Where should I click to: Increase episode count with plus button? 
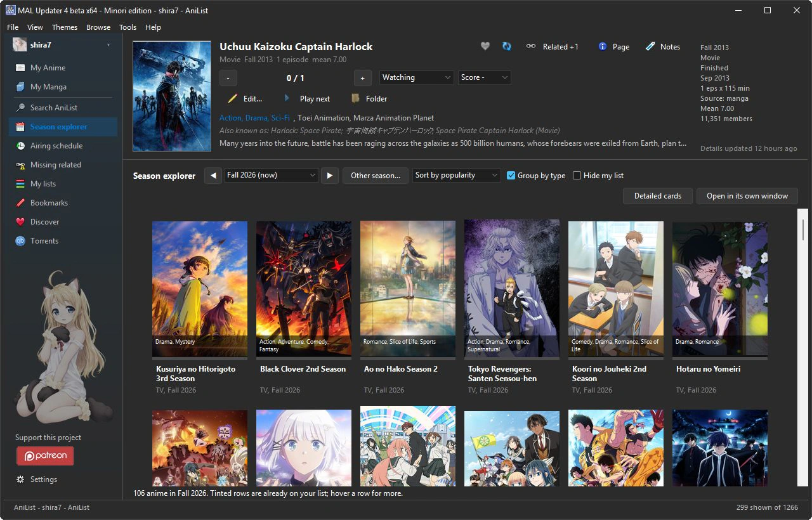(362, 78)
